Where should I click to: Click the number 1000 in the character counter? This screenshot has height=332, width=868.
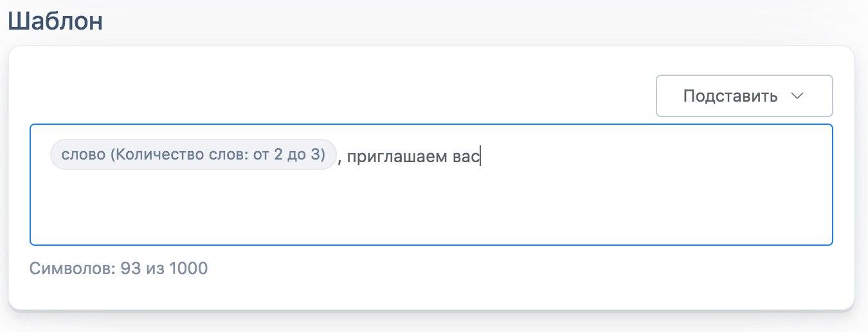coord(188,268)
